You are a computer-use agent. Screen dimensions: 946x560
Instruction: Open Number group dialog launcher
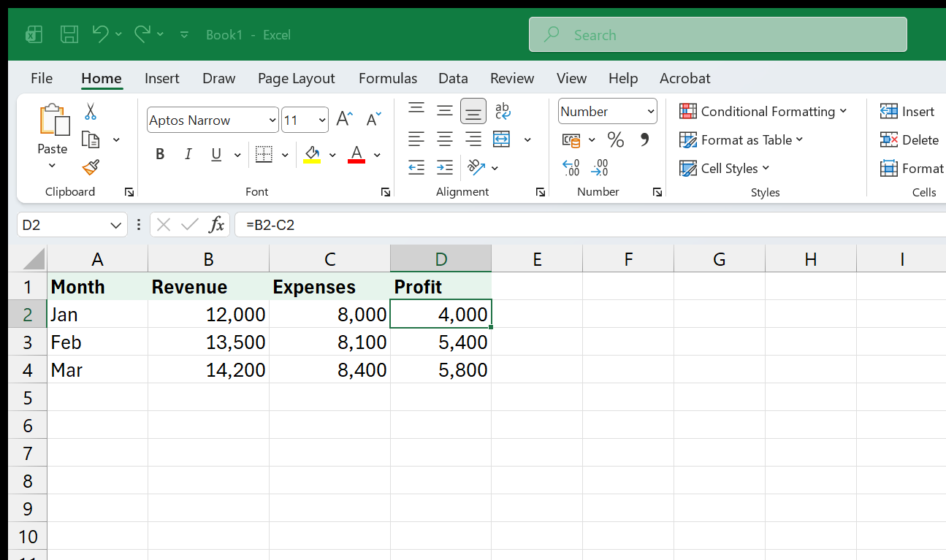pos(657,192)
